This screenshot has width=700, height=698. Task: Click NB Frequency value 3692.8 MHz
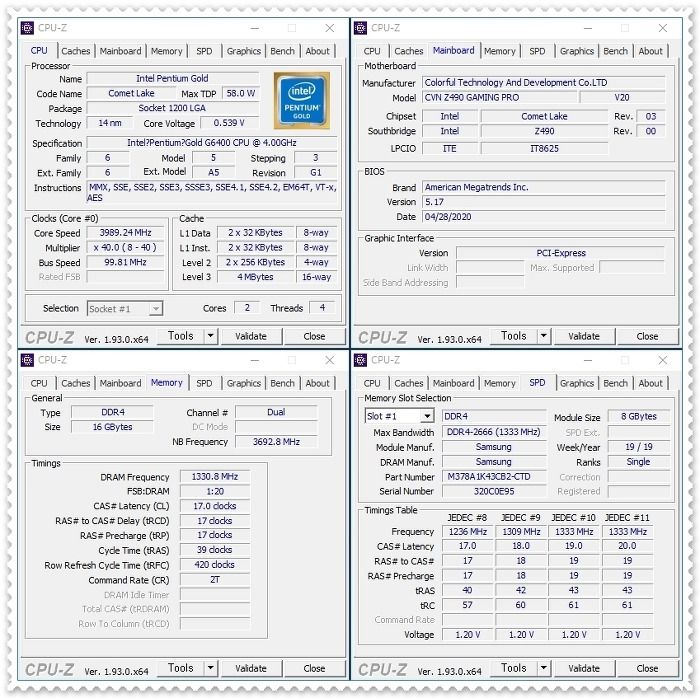276,442
